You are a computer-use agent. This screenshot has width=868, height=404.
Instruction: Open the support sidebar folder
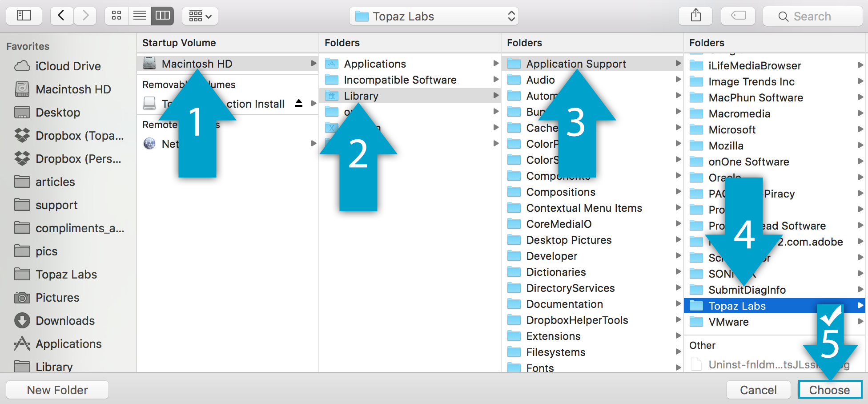point(68,205)
